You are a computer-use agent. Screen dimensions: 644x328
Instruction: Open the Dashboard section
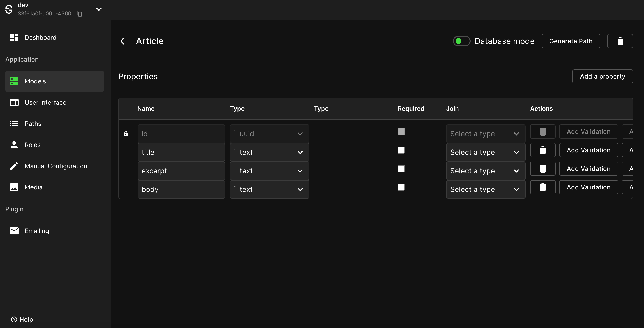(x=40, y=38)
